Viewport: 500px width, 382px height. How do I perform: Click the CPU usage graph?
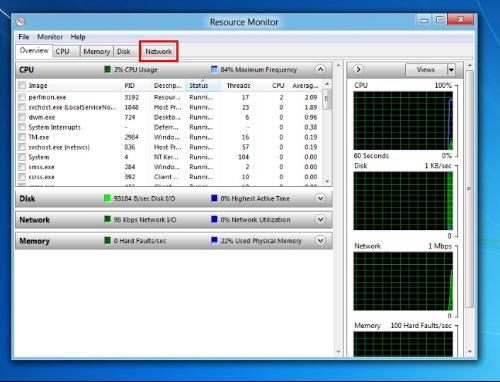click(403, 121)
